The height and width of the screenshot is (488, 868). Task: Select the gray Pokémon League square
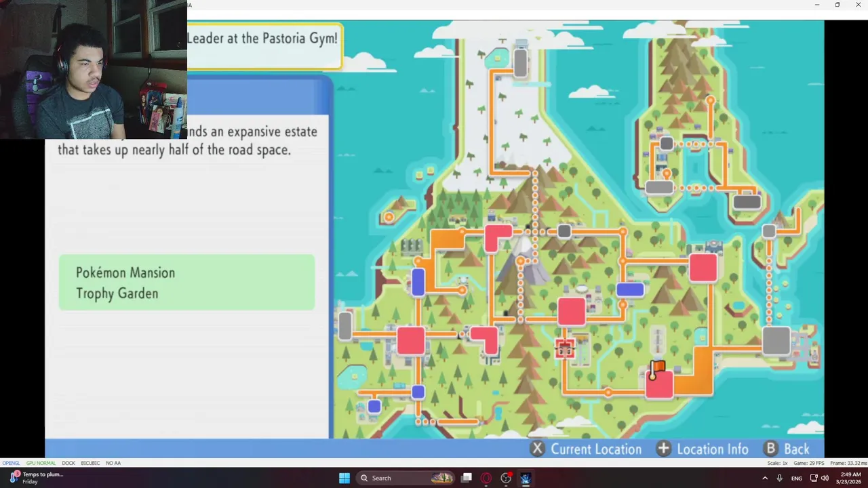(768, 231)
